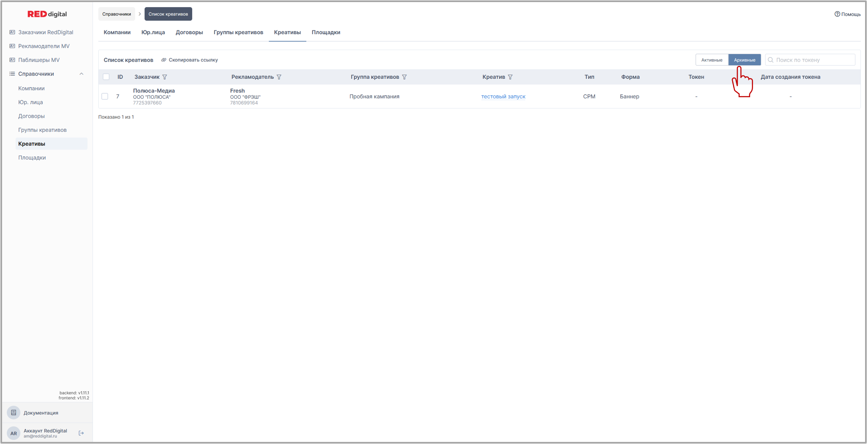The height and width of the screenshot is (444, 868).
Task: Open the Рекламодатель column filter icon
Action: (x=279, y=77)
